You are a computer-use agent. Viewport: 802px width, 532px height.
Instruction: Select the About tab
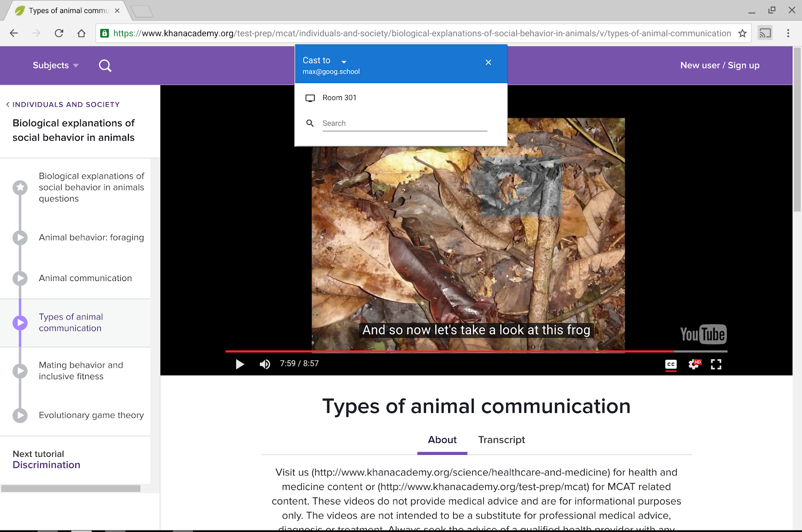pos(442,440)
